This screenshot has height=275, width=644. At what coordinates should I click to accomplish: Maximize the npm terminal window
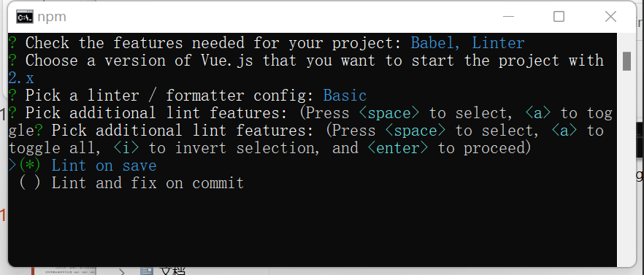coord(559,17)
